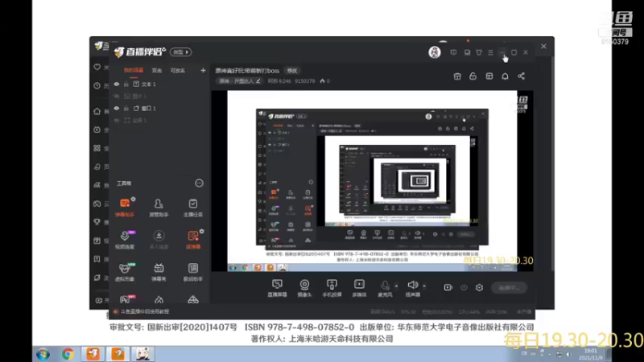Open the hamburger menu in title bar
This screenshot has height=362, width=644.
click(x=490, y=52)
